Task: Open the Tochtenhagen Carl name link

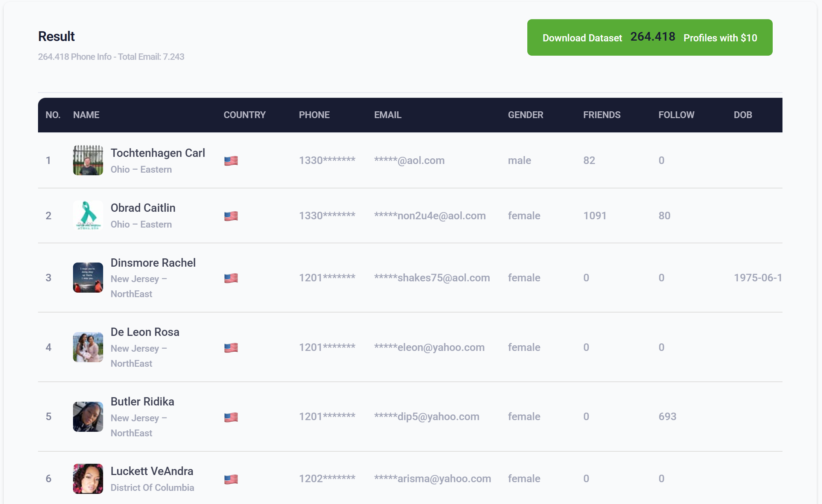Action: pyautogui.click(x=158, y=153)
